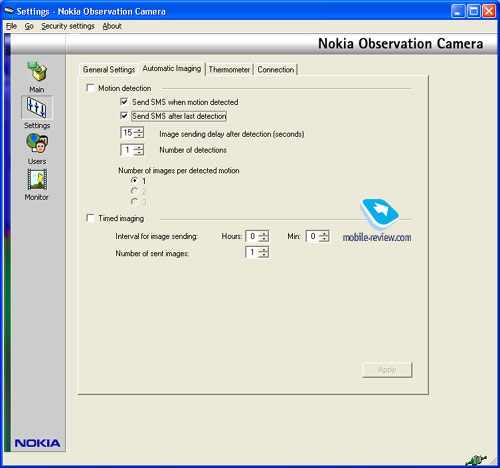Increase the Number of detections value
Viewport: 500px width, 468px height.
pyautogui.click(x=139, y=147)
